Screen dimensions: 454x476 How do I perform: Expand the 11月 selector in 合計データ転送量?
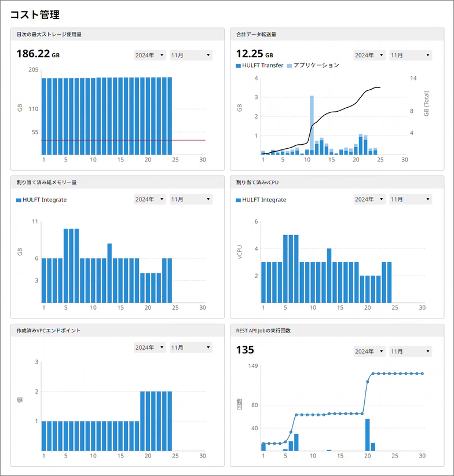pos(411,56)
